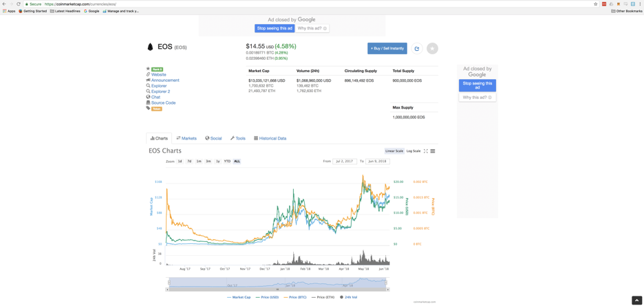Click navigator scrollbar left arrow

(x=168, y=289)
